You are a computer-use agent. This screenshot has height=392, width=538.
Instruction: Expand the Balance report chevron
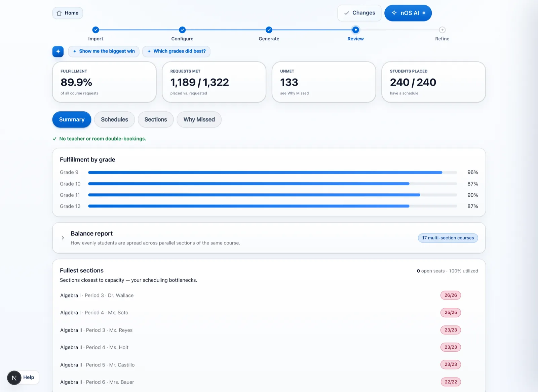point(63,238)
